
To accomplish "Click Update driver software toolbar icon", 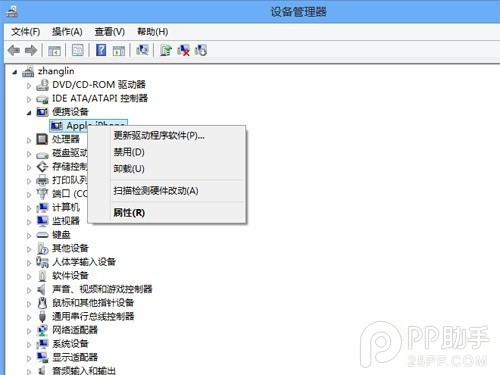I will coord(166,50).
